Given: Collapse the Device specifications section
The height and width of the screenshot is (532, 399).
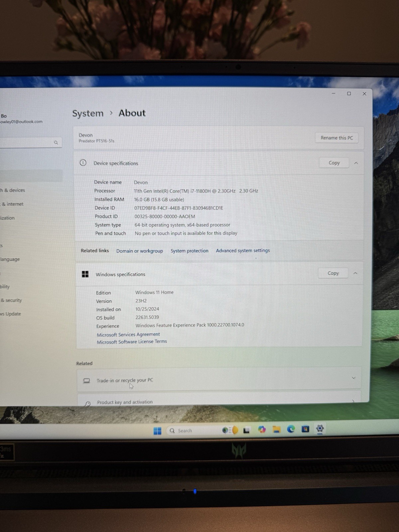Looking at the screenshot, I should [x=356, y=163].
